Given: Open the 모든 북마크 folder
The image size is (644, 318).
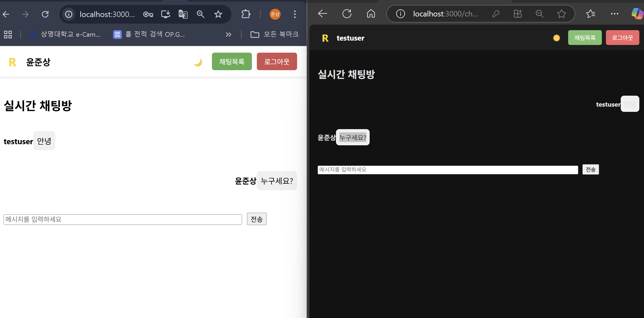Looking at the screenshot, I should click(x=274, y=35).
